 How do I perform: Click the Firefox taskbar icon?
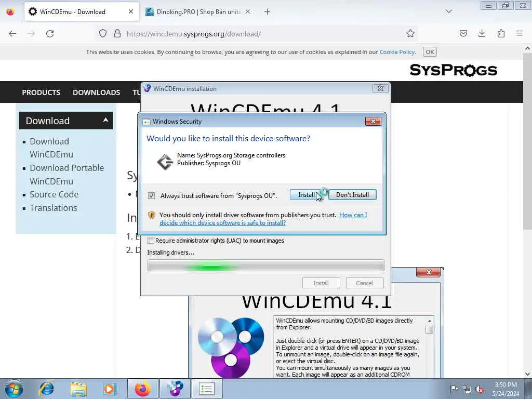click(x=142, y=389)
